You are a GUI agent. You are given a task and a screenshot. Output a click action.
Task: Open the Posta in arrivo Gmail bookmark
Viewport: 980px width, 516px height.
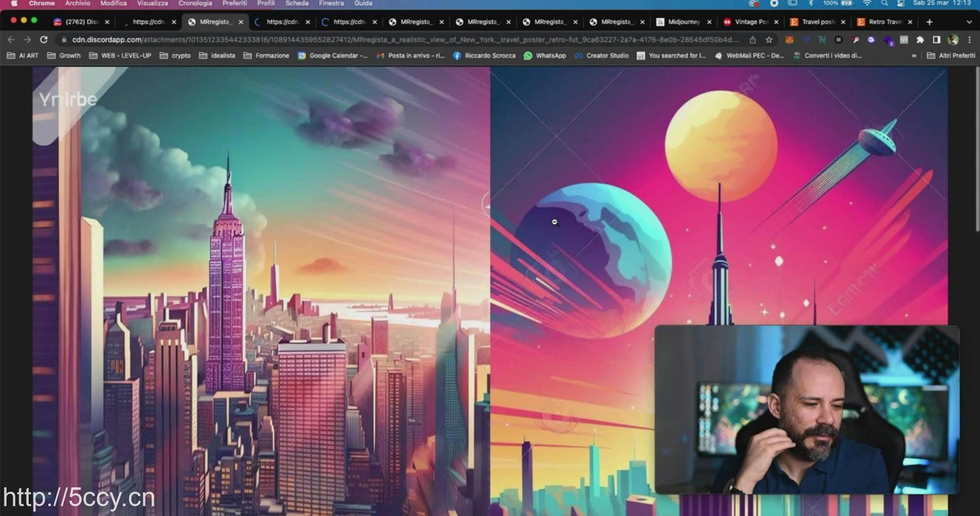[410, 56]
